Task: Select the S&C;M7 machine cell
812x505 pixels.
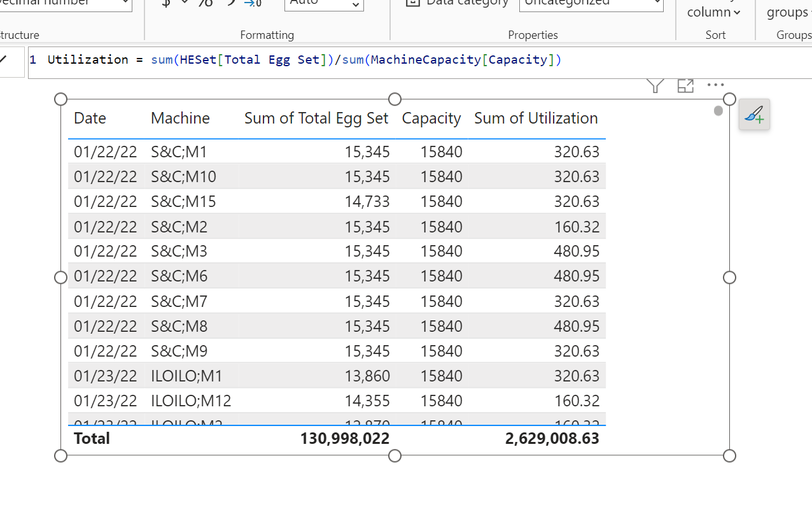Action: click(179, 301)
